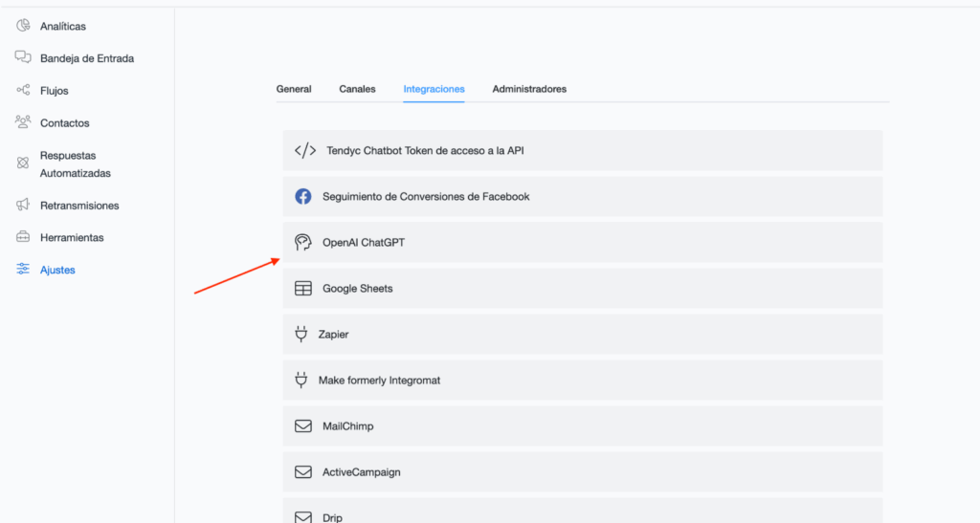Expand the Tendyc Chatbot API token row
Viewport: 980px width, 523px height.
coord(582,150)
